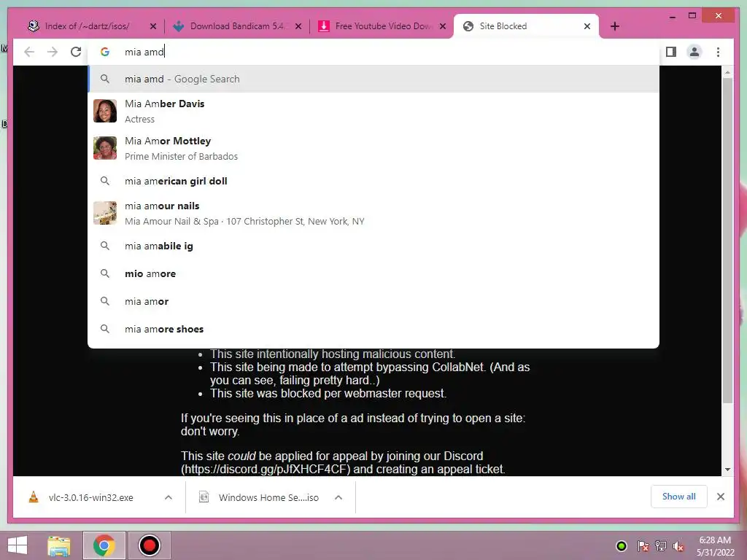Viewport: 747px width, 560px height.
Task: Open the Chrome profile avatar
Action: coord(694,52)
